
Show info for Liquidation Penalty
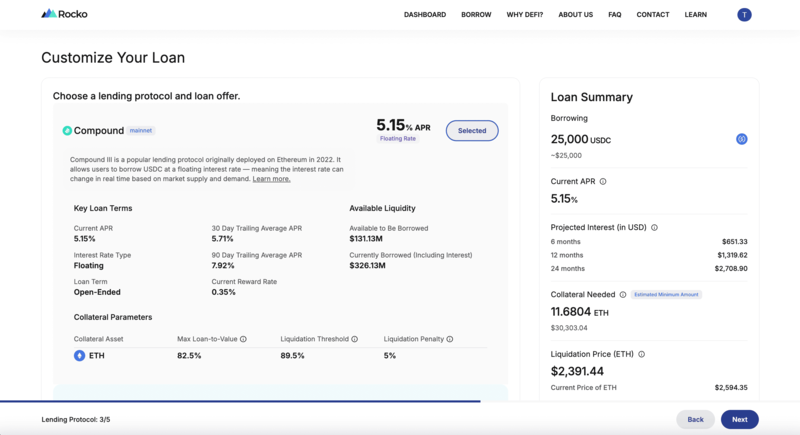tap(449, 339)
